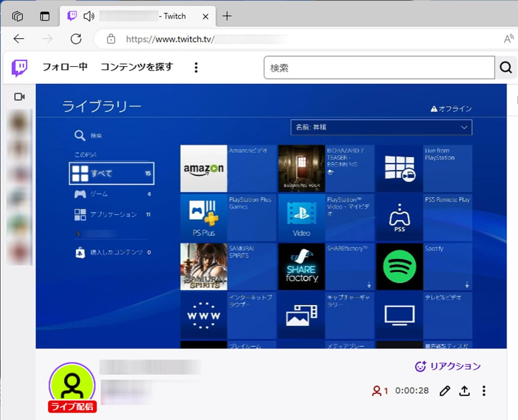Close the Twitch browser tab
The width and height of the screenshot is (518, 420).
[206, 16]
